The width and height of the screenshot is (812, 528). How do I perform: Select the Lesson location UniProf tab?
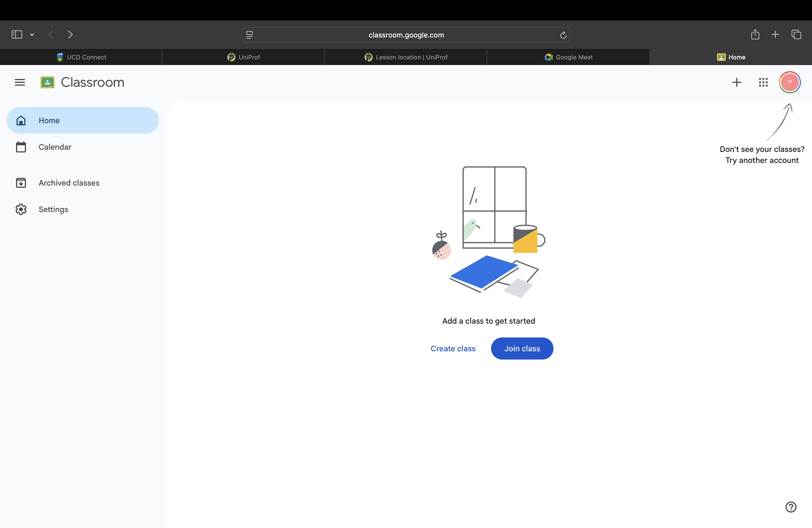click(406, 57)
